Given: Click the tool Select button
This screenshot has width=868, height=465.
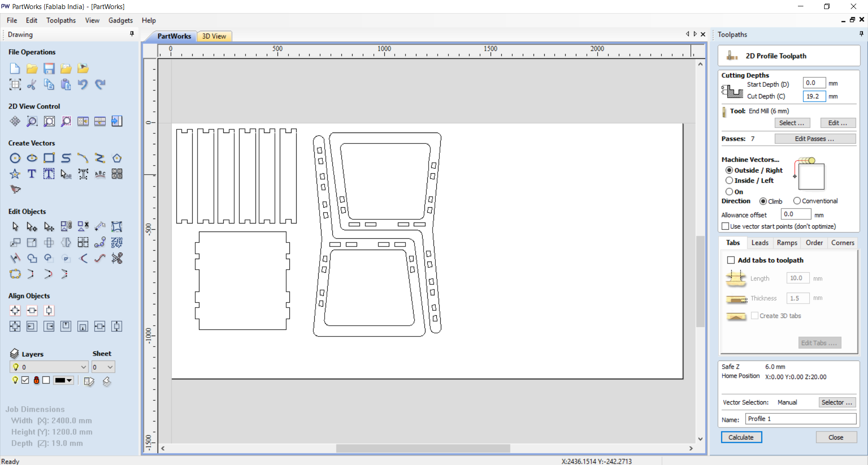Looking at the screenshot, I should tap(792, 123).
